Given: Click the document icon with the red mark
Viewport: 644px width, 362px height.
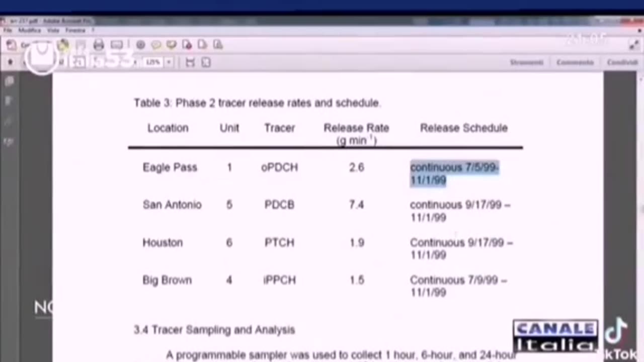Looking at the screenshot, I should [x=187, y=45].
